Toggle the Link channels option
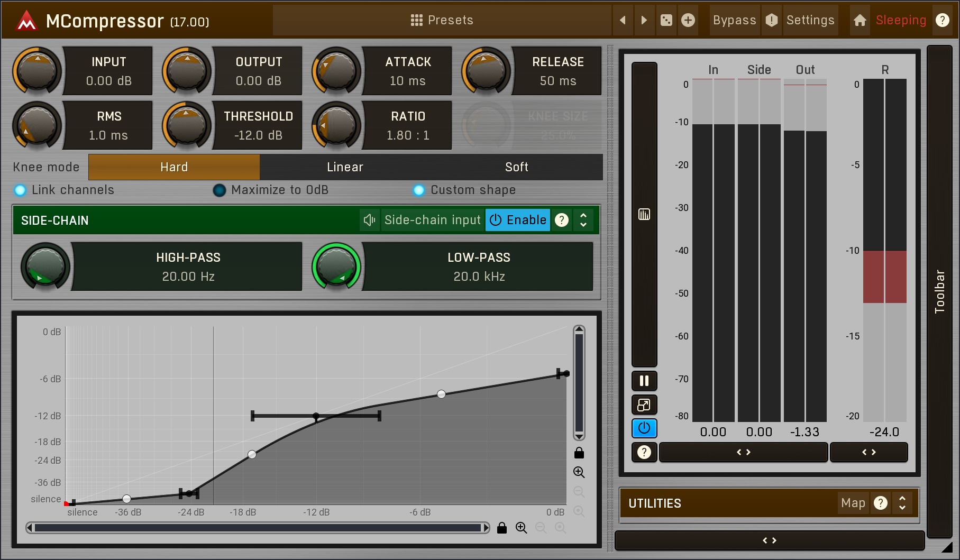Viewport: 960px width, 560px height. [20, 190]
